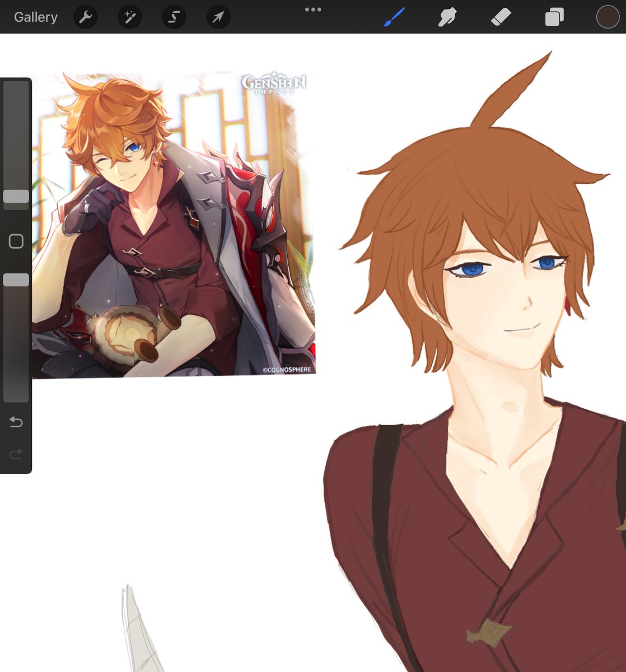Tap the redo arrow in sidebar

pyautogui.click(x=16, y=454)
